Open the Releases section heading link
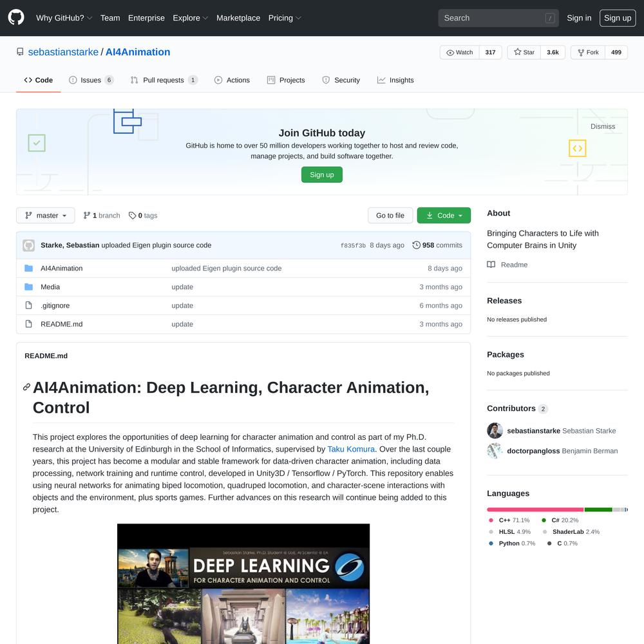 (x=504, y=300)
